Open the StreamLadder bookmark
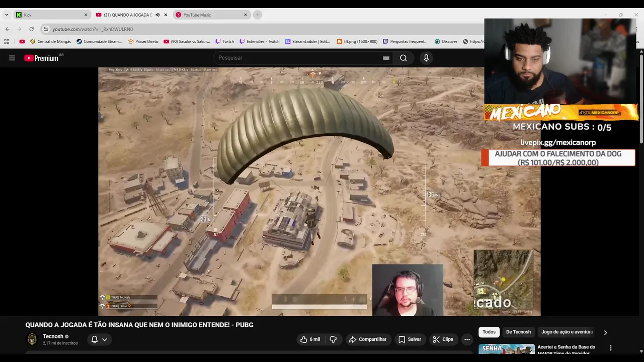This screenshot has height=362, width=644. coord(307,42)
